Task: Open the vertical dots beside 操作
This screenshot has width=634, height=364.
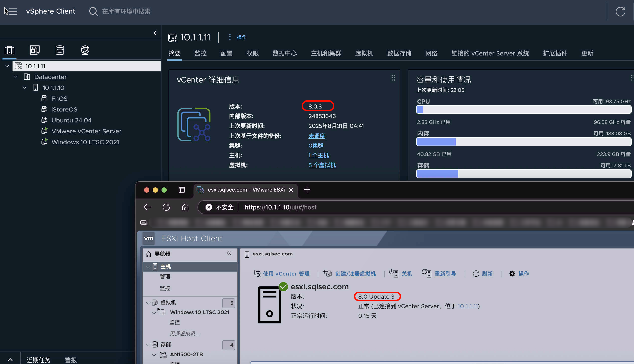Action: (230, 37)
